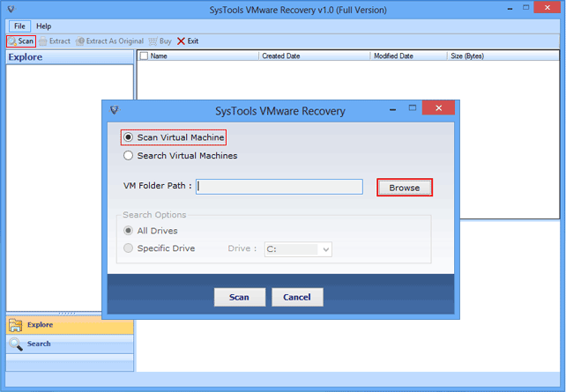Sort by the Size (Bytes) column header
This screenshot has height=392, width=566.
click(503, 55)
